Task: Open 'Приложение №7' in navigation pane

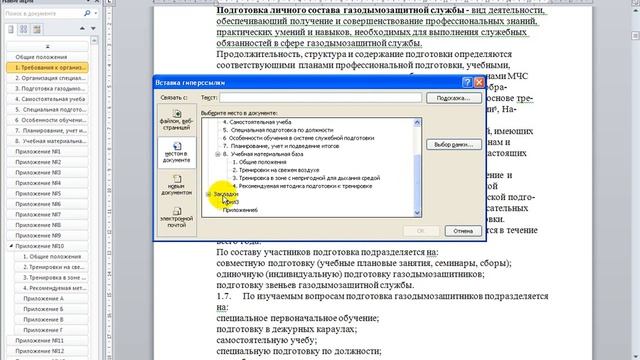Action: point(47,214)
